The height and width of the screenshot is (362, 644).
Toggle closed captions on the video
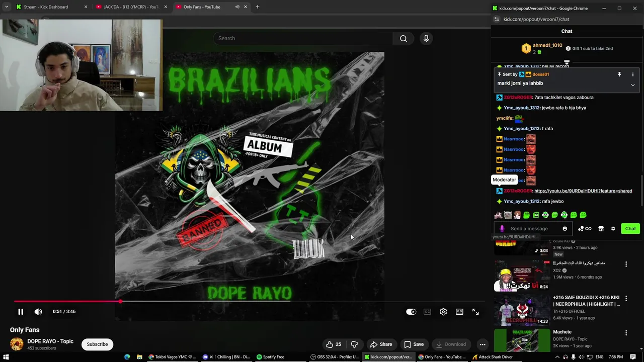[427, 312]
